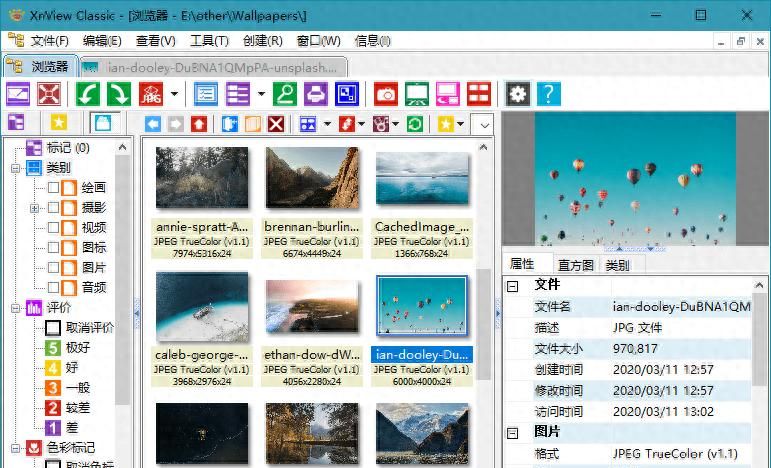Image resolution: width=771 pixels, height=468 pixels.
Task: Click the red camera capture icon
Action: (x=386, y=94)
